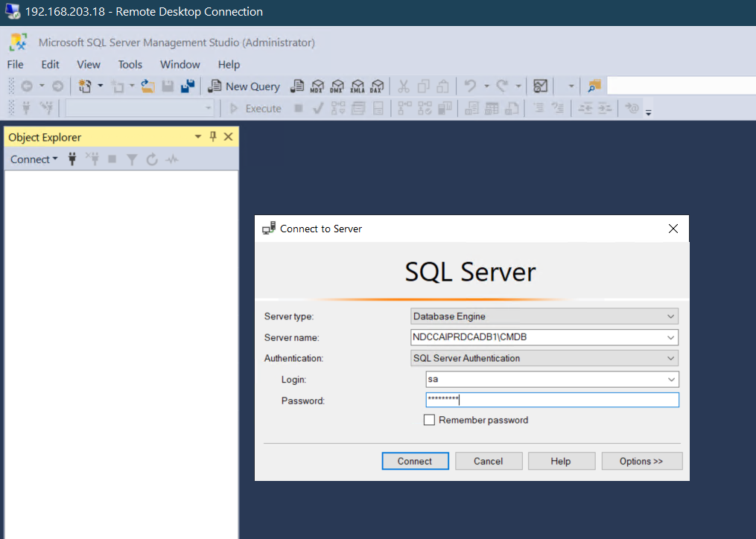Click the Disconnect icon in Object Explorer
This screenshot has width=756, height=539.
coord(92,159)
